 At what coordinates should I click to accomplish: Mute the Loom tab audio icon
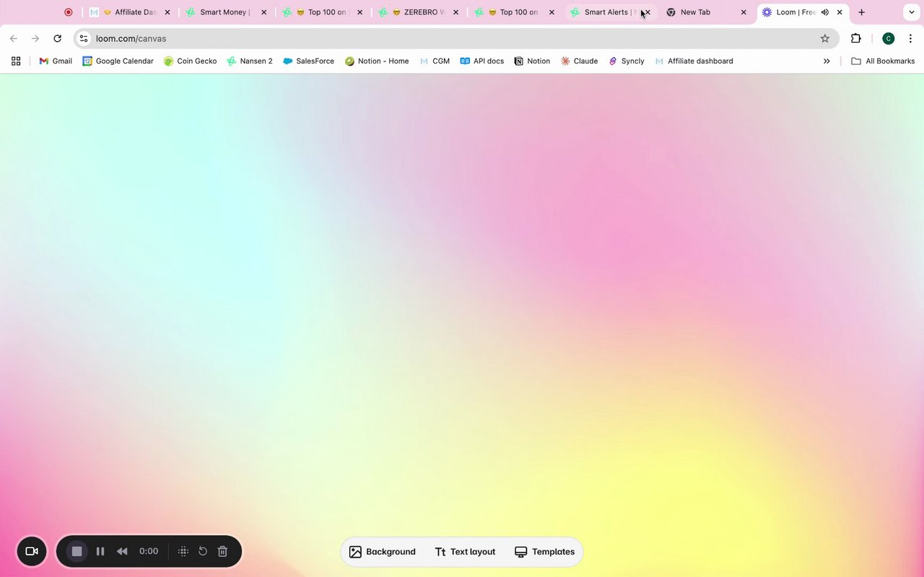tap(825, 12)
